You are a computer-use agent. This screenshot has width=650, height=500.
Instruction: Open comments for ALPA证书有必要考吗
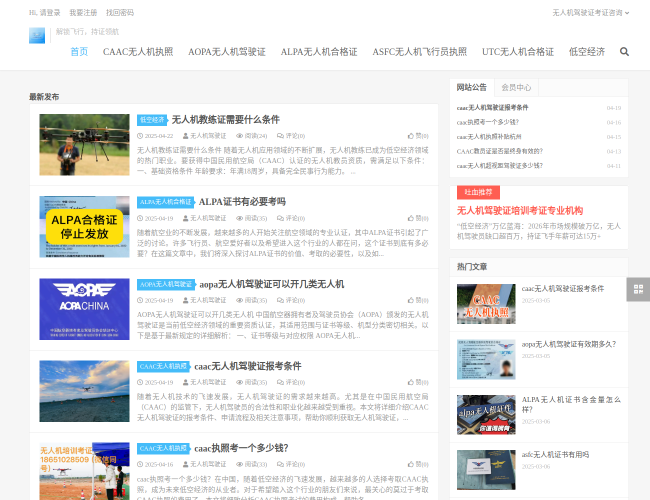point(291,218)
